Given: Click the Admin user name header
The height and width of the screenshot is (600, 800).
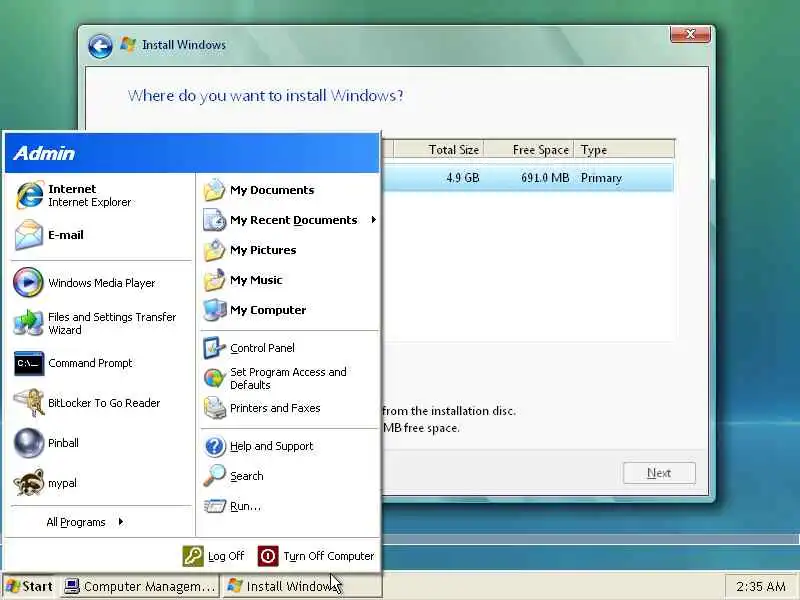Looking at the screenshot, I should (44, 153).
